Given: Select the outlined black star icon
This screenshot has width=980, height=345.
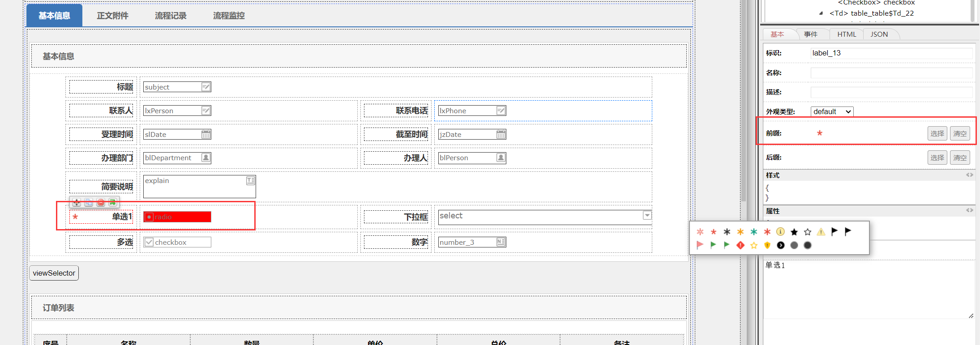Looking at the screenshot, I should [808, 232].
